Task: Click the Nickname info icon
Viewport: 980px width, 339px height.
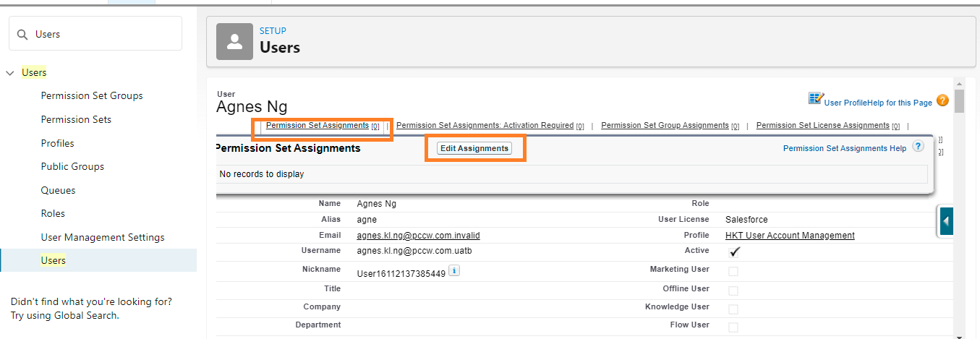Action: 454,270
